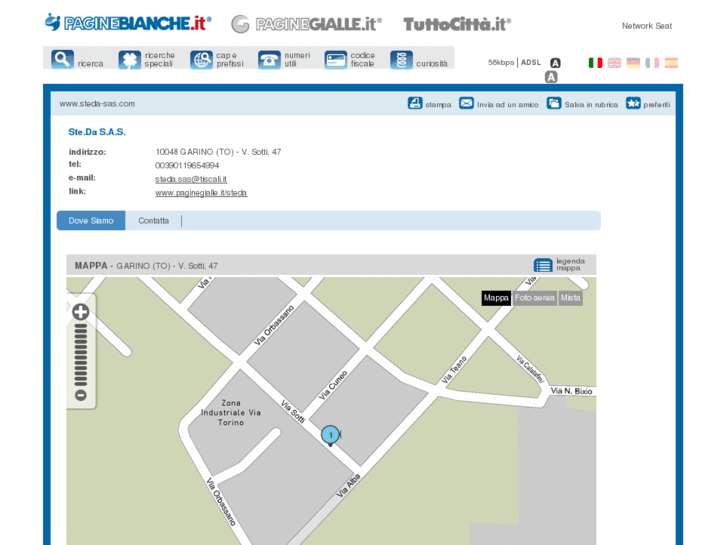
Task: Open the TuttoCittà.it logo link
Action: pyautogui.click(x=457, y=24)
